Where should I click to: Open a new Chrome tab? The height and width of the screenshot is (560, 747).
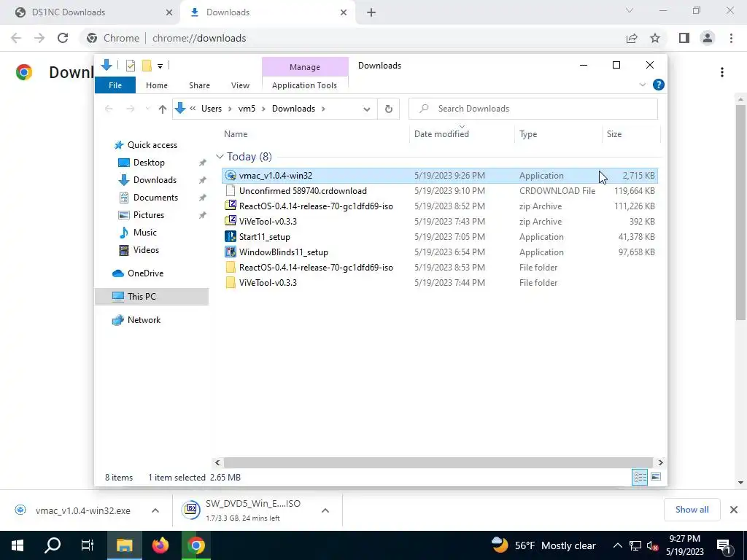pos(371,13)
